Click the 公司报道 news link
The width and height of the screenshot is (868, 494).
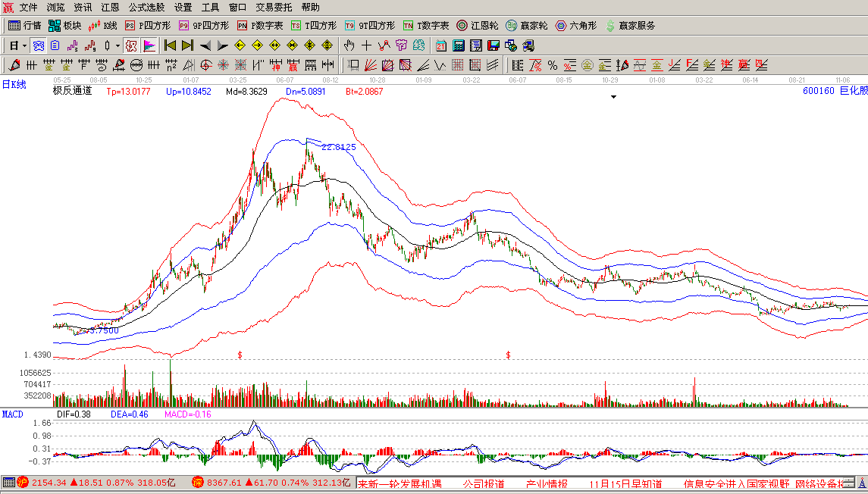tap(483, 483)
